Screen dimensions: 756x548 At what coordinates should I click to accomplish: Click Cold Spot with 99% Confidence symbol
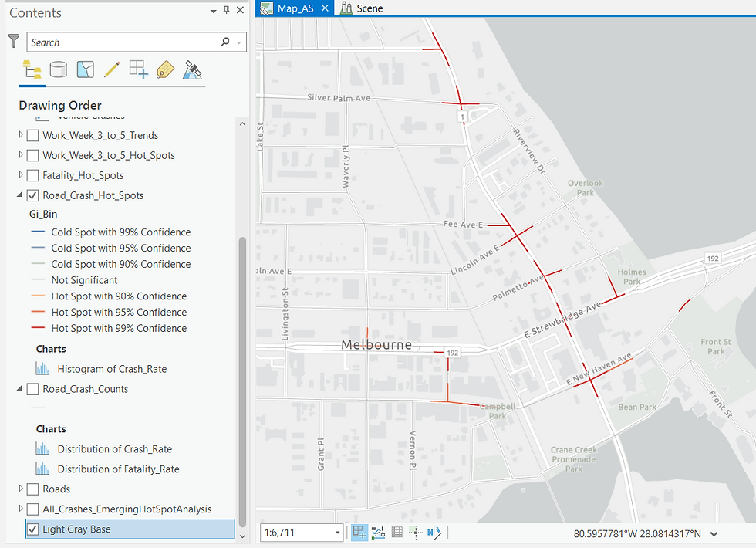point(38,232)
